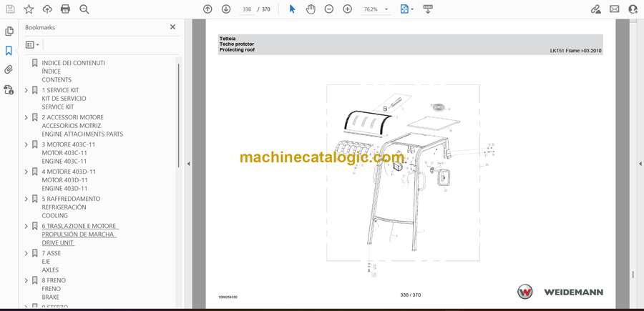The height and width of the screenshot is (311, 644).
Task: Click the page number input field
Action: coord(248,9)
